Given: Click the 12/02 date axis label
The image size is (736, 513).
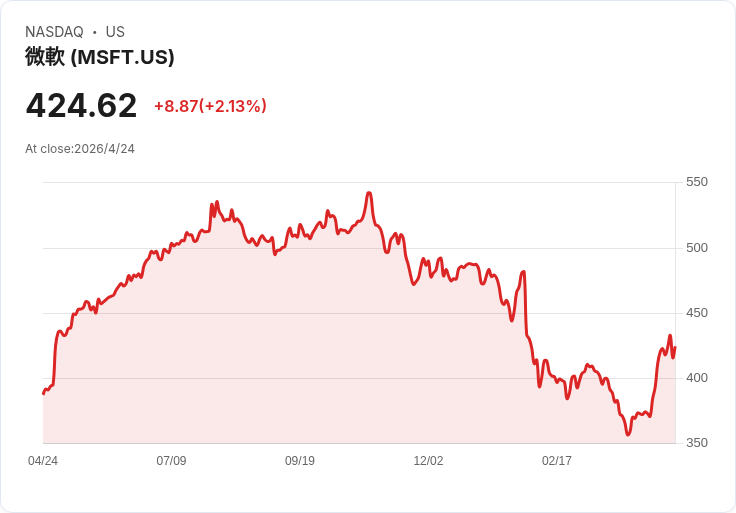Looking at the screenshot, I should pos(428,461).
